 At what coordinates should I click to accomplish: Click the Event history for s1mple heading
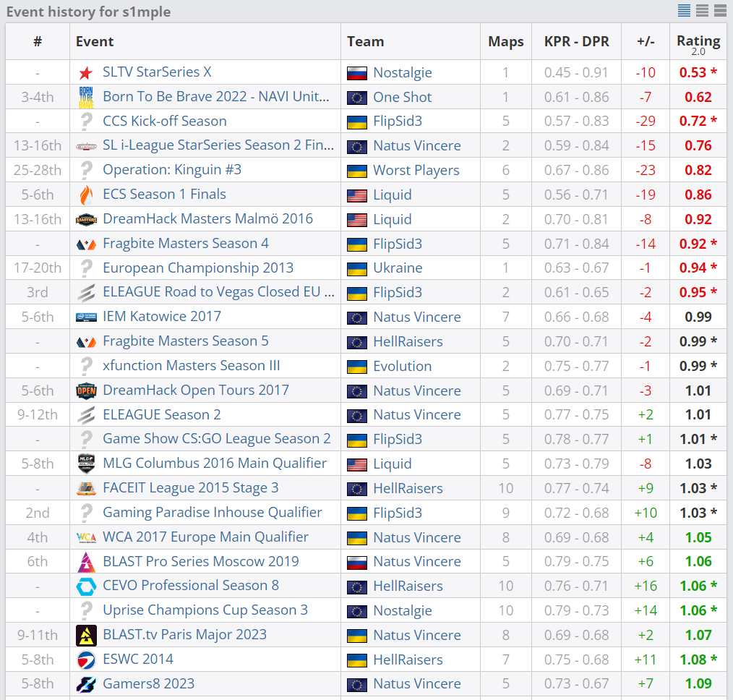point(88,12)
